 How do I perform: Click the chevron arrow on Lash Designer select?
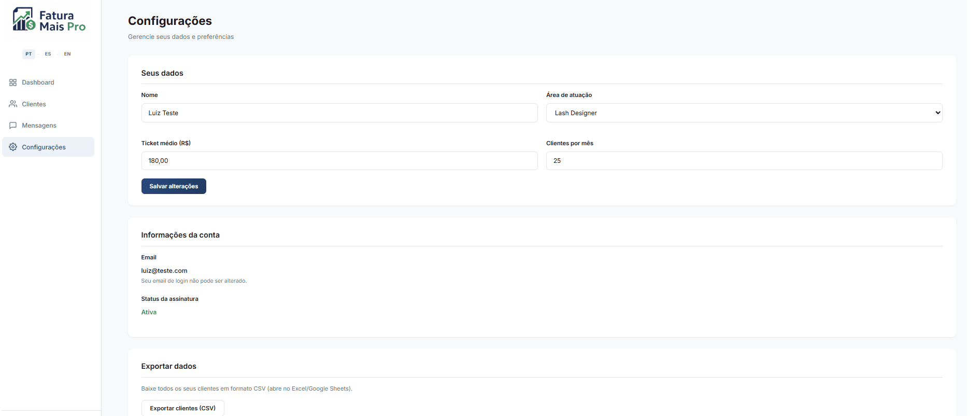click(x=938, y=113)
